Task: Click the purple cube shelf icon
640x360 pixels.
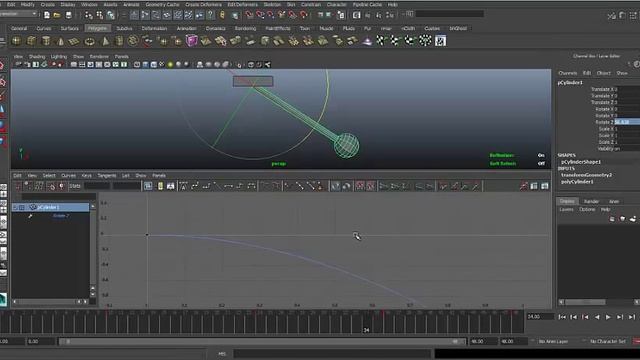Action: (191, 41)
